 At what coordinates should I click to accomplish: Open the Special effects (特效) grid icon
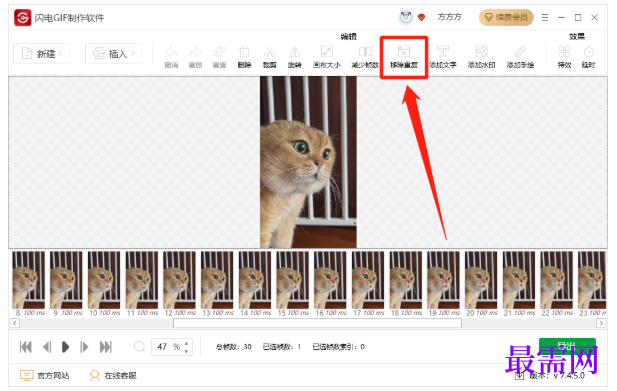tap(564, 52)
